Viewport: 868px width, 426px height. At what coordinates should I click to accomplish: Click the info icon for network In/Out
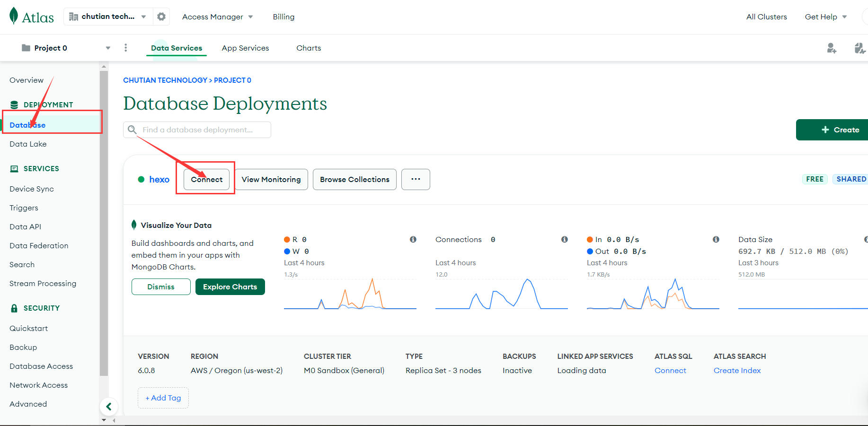point(716,239)
